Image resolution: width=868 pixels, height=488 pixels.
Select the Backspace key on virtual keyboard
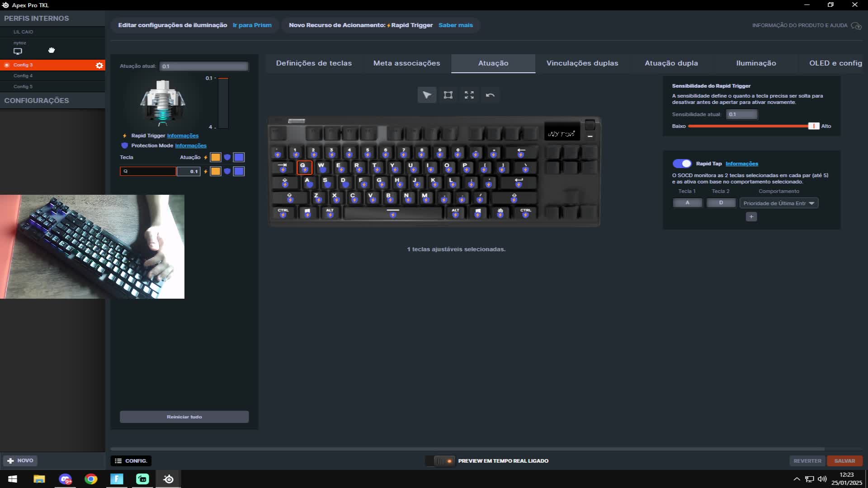(x=521, y=152)
